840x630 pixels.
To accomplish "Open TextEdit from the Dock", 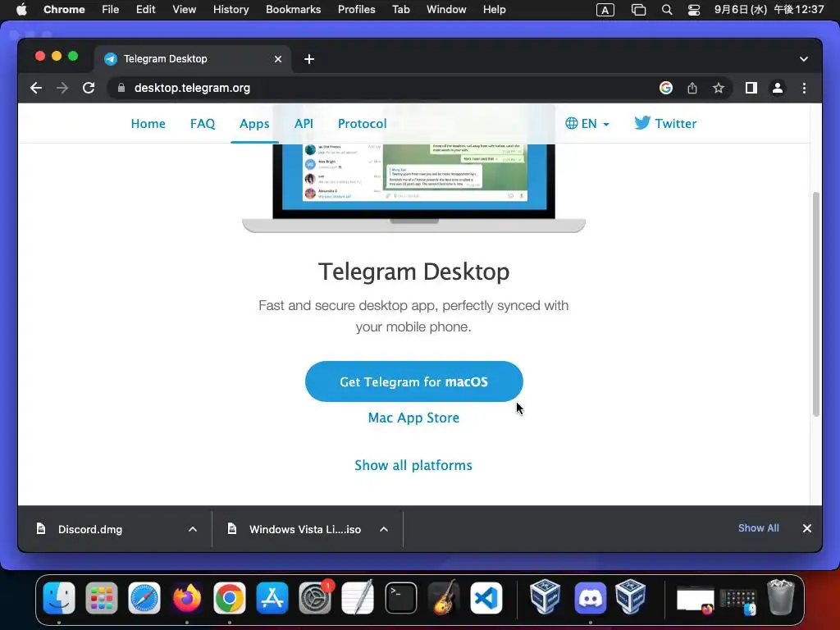I will coord(358,598).
